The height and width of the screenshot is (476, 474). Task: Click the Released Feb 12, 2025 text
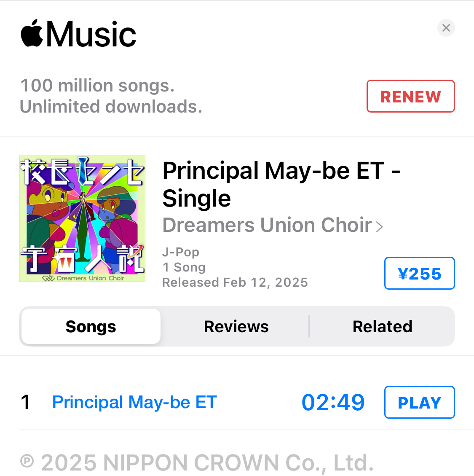[235, 282]
